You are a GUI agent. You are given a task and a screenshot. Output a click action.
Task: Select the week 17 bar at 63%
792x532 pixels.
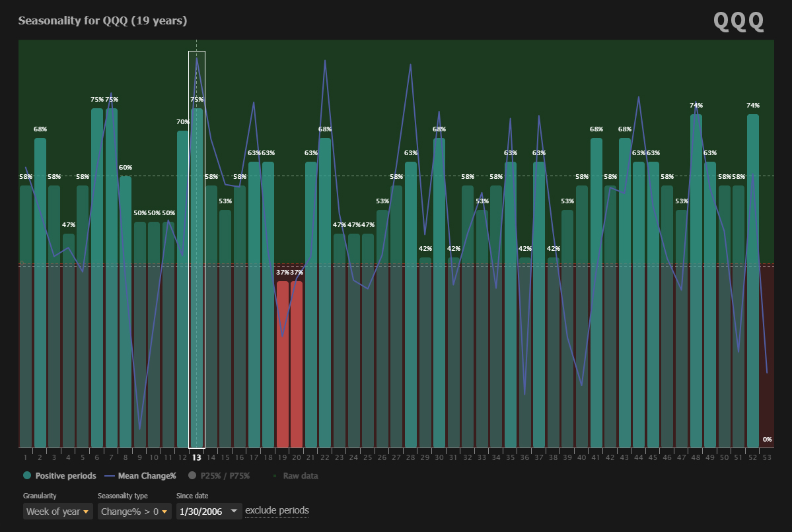[x=254, y=304]
